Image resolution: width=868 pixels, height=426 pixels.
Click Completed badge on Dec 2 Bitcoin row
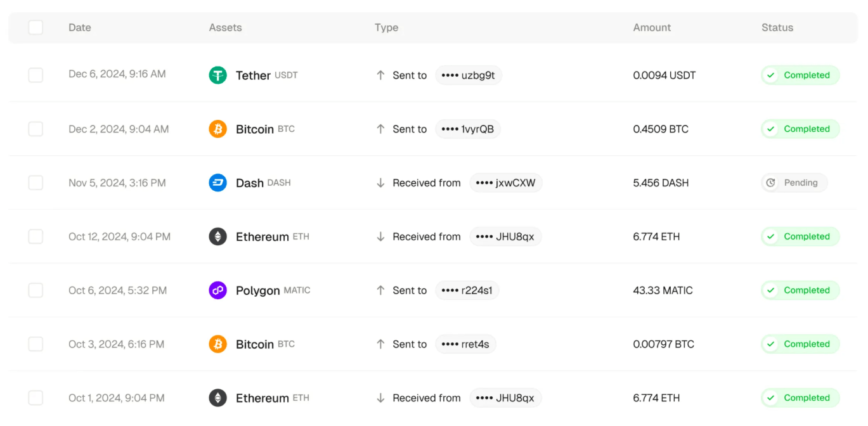point(800,129)
